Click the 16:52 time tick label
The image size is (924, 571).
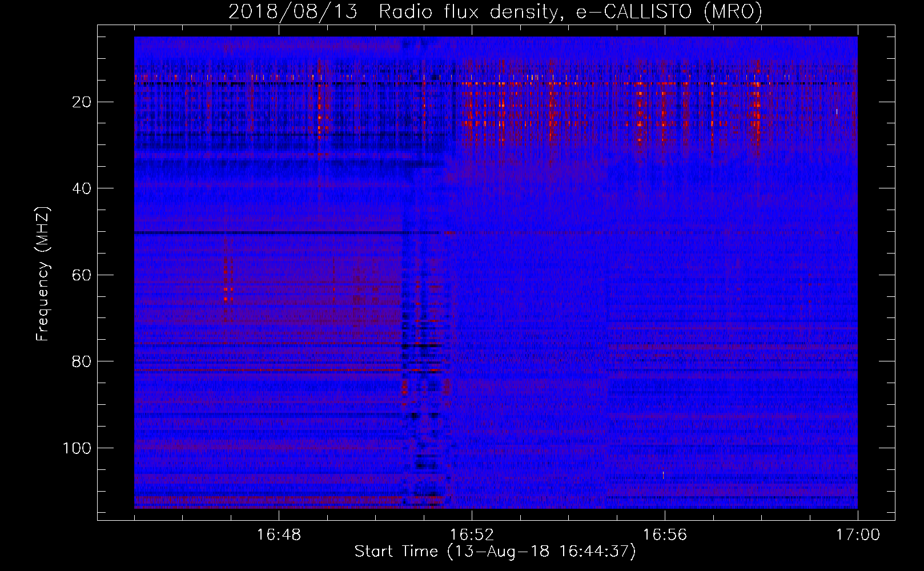tap(472, 534)
